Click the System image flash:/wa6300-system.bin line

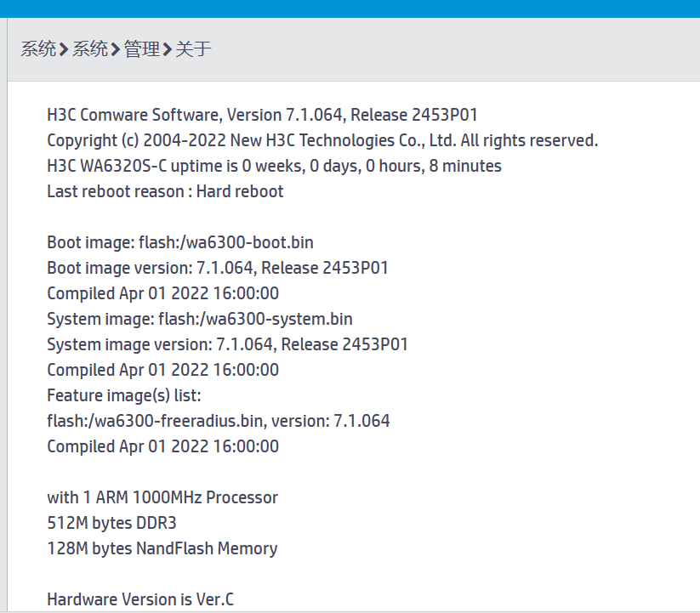(x=200, y=319)
